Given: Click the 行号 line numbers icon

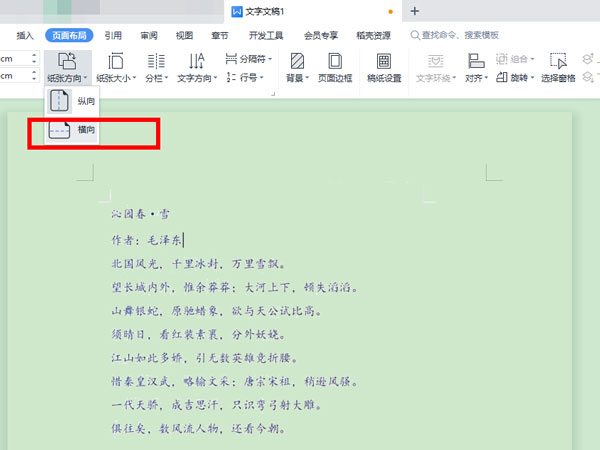Looking at the screenshot, I should click(231, 77).
